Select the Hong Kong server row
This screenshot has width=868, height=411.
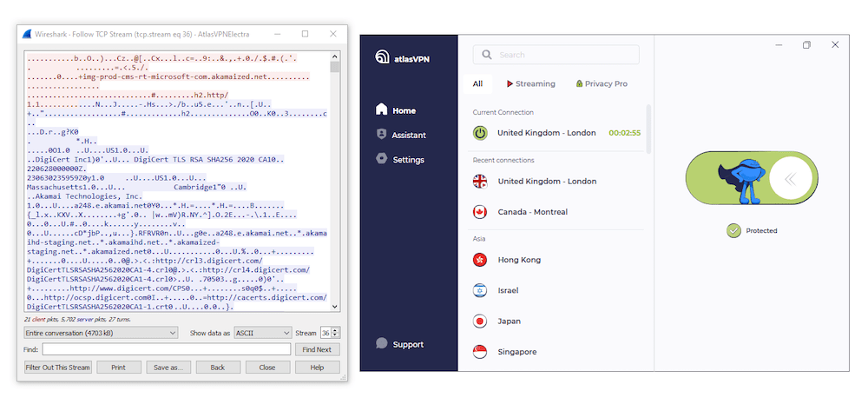pos(556,260)
